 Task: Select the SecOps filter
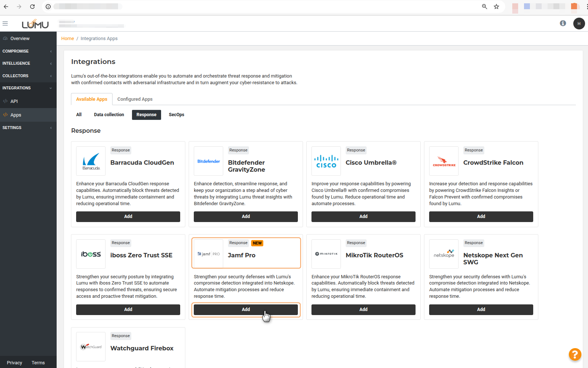pos(176,115)
